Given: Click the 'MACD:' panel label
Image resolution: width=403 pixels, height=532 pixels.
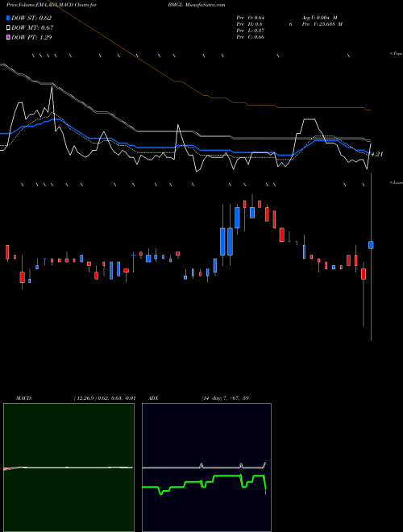Looking at the screenshot, I should point(24,398).
